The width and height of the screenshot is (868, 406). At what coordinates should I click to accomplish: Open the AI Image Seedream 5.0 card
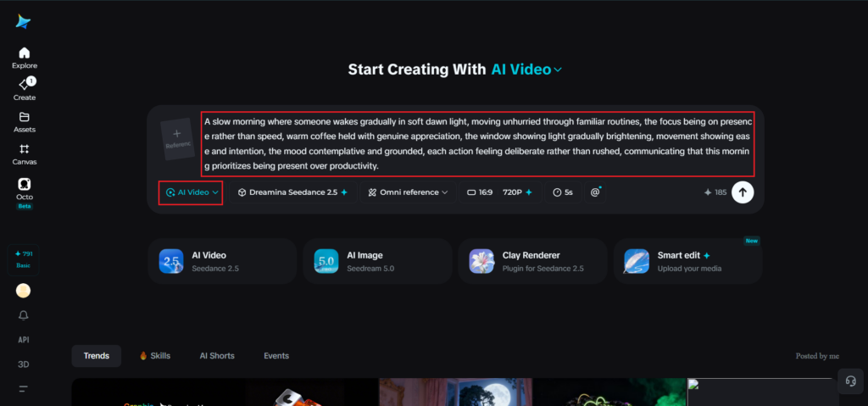[377, 261]
